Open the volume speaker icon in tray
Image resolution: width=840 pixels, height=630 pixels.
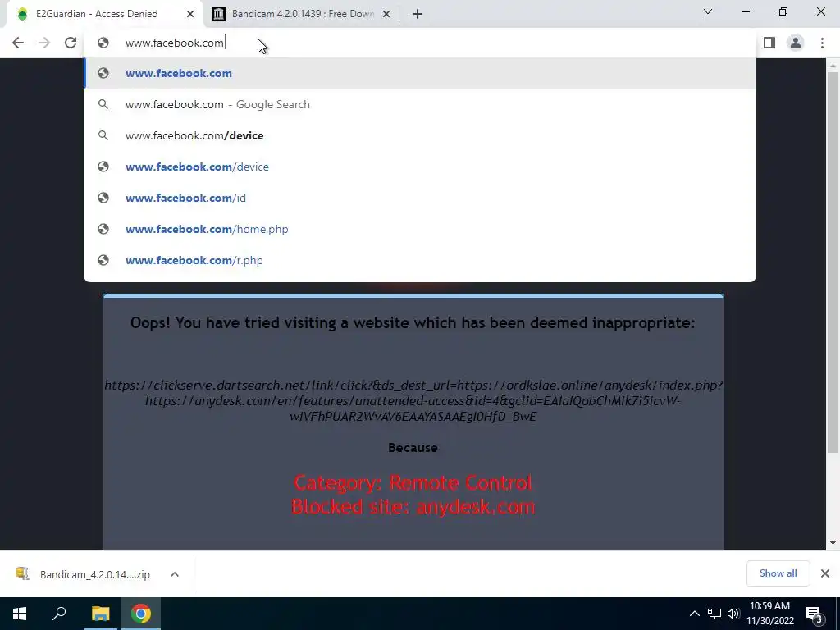pyautogui.click(x=733, y=614)
